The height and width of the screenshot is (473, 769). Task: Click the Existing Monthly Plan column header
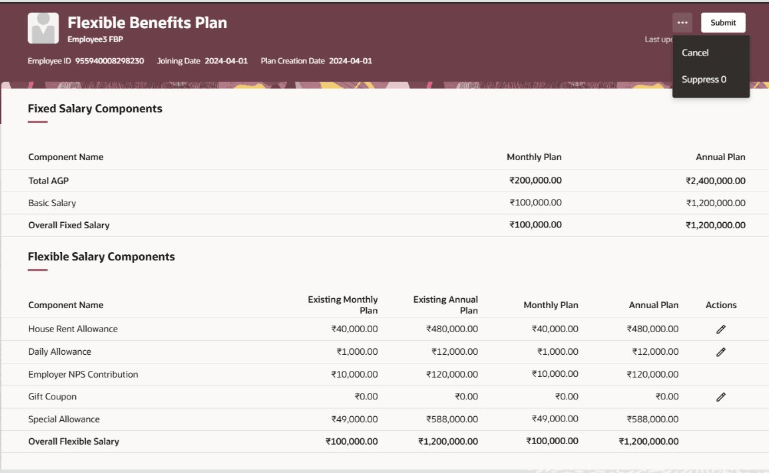[x=343, y=305]
